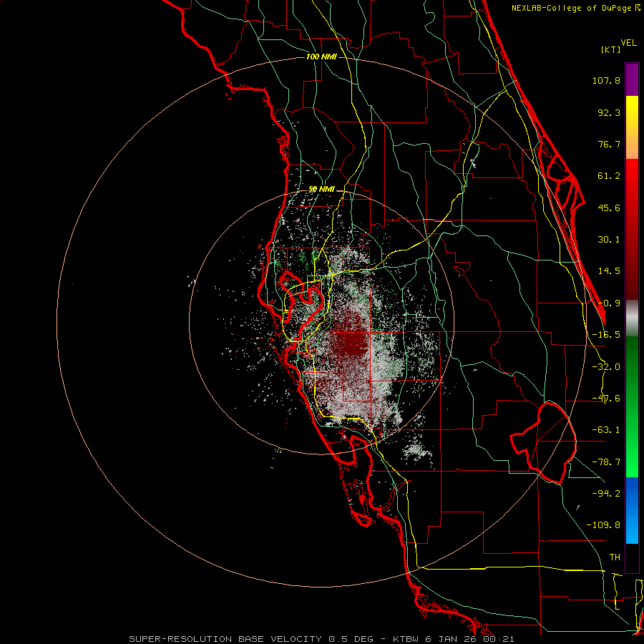The height and width of the screenshot is (644, 644).
Task: Click the purple segment of velocity color bar
Action: [x=632, y=79]
